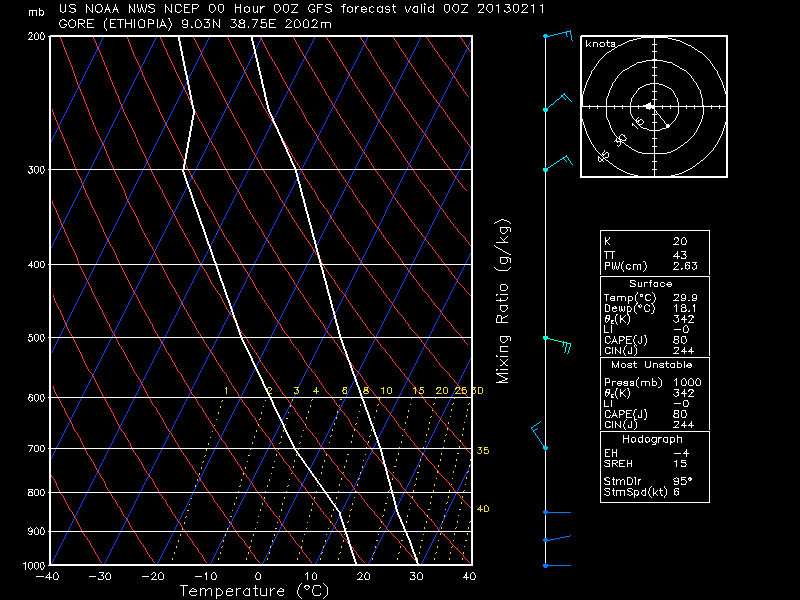Click the 500 pressure axis label
Image resolution: width=800 pixels, height=600 pixels.
click(37, 338)
